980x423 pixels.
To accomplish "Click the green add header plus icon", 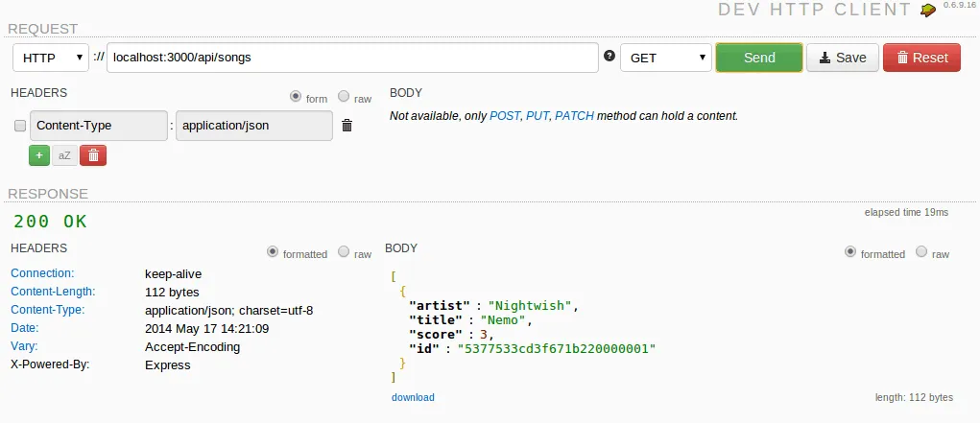I will (39, 154).
